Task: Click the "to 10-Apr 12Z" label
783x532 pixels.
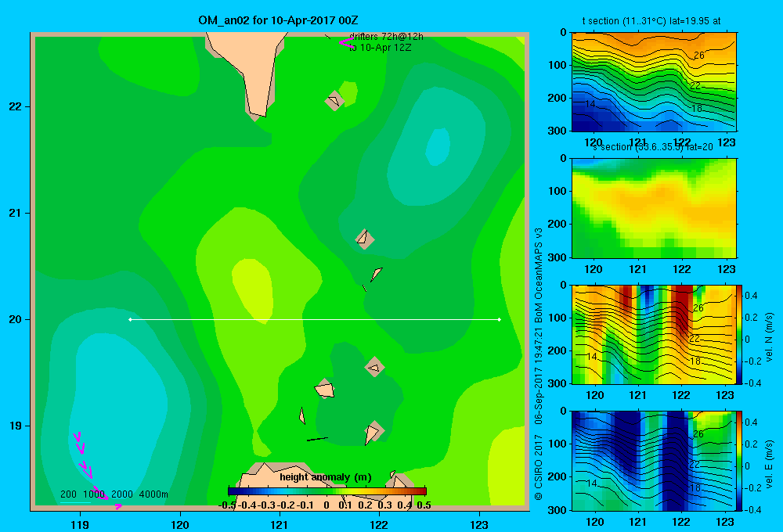Action: pos(380,48)
